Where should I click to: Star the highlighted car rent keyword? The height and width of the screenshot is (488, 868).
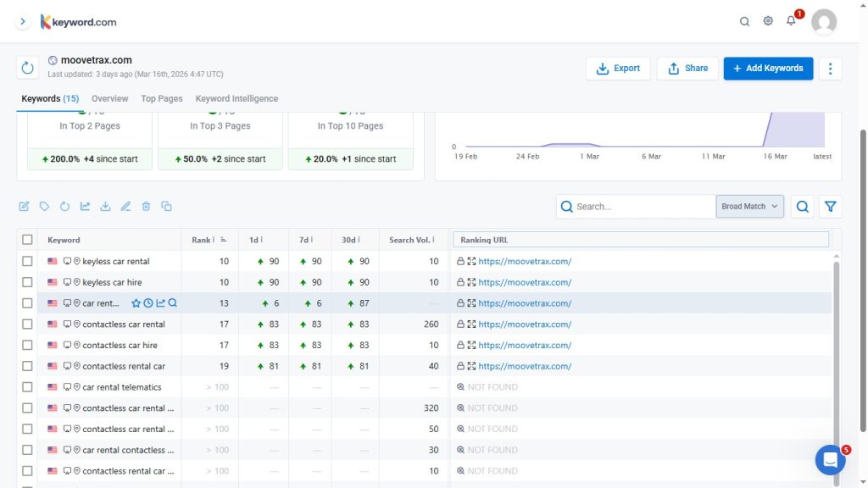(136, 303)
